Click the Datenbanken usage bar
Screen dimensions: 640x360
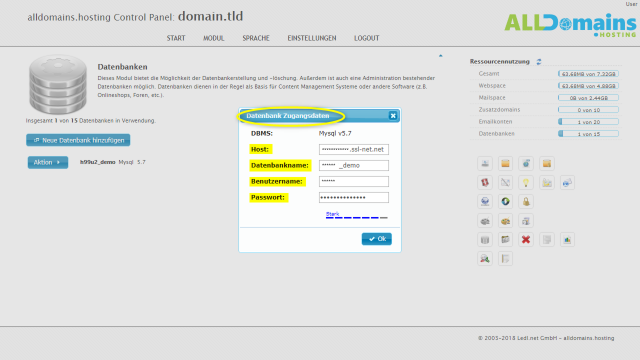coord(588,133)
